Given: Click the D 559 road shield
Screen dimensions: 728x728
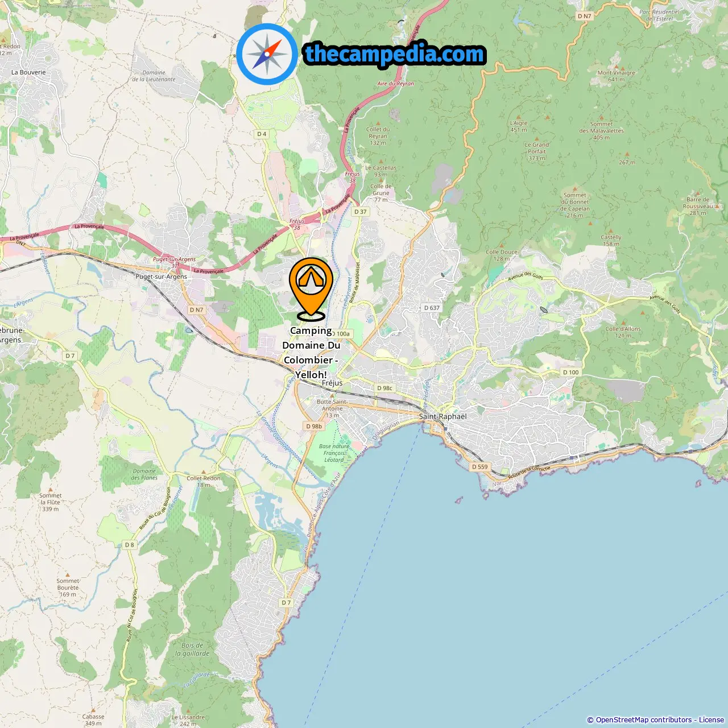Looking at the screenshot, I should click(480, 466).
